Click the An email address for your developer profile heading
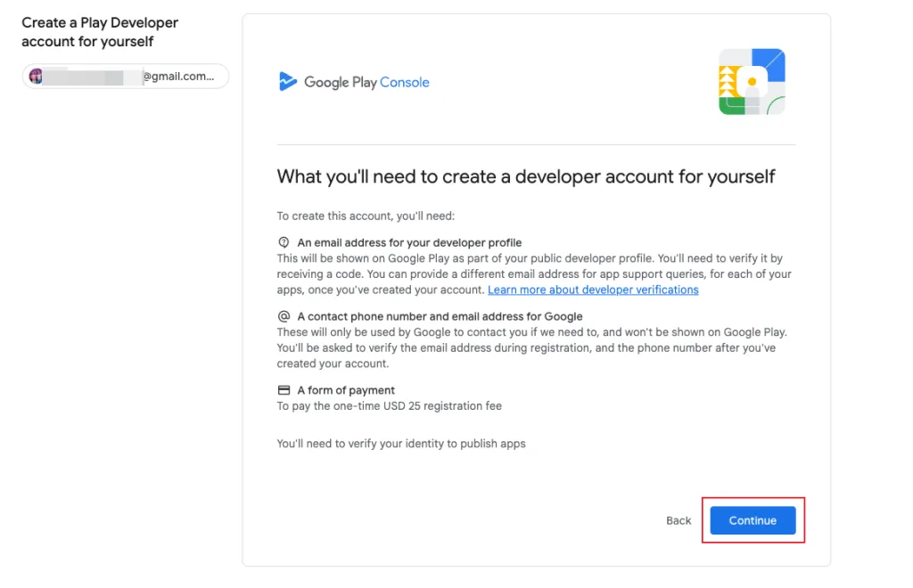 coord(408,241)
